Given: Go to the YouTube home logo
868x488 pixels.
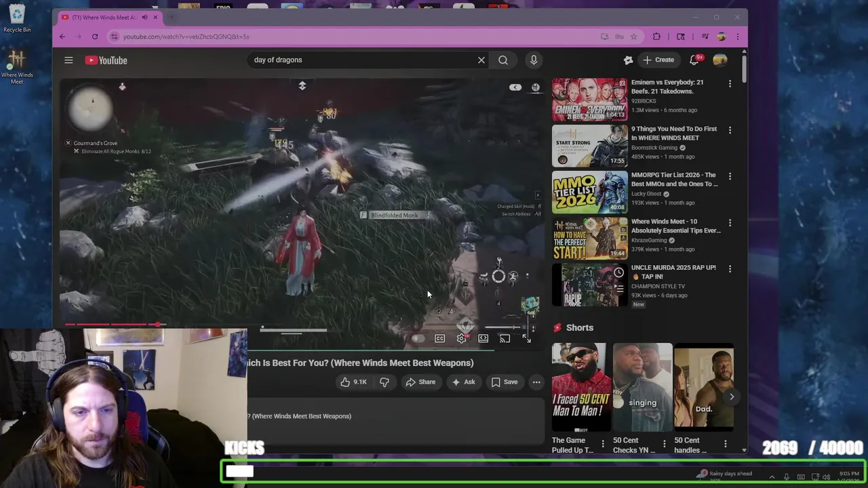Looking at the screenshot, I should 106,60.
